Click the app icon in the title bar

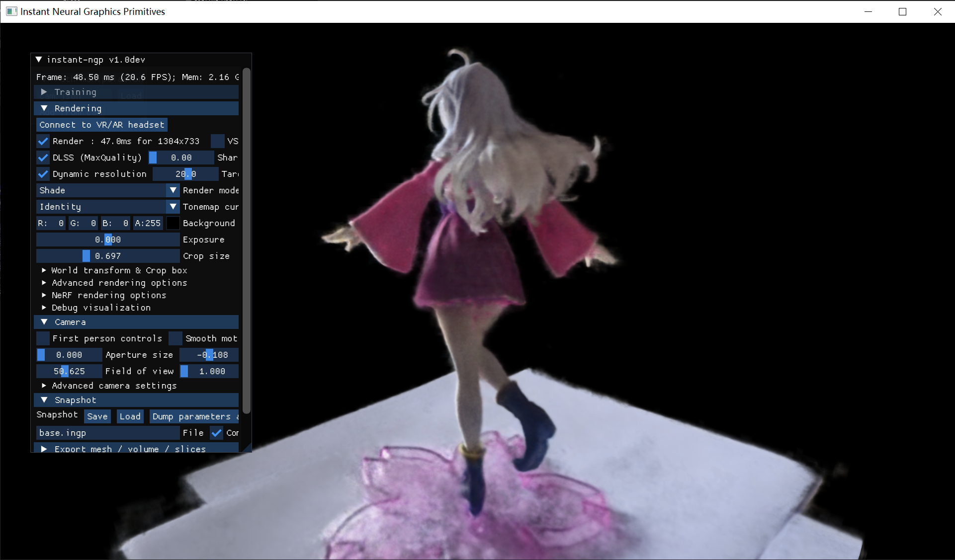11,11
